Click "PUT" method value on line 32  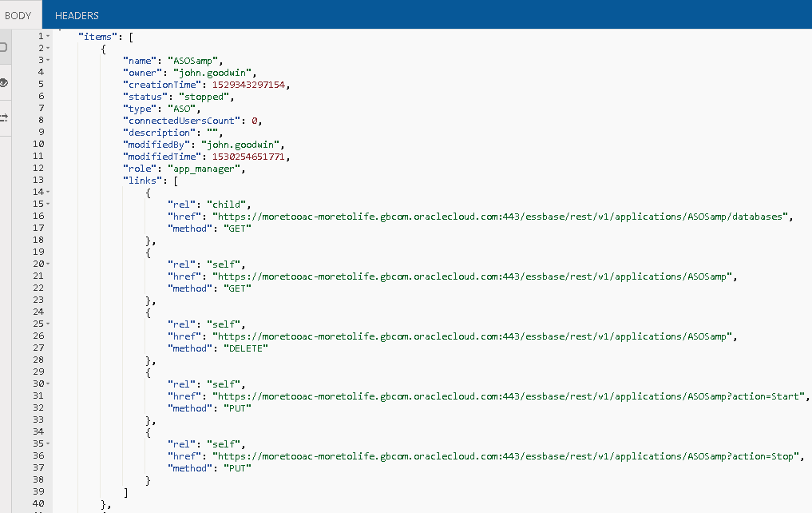[x=238, y=408]
